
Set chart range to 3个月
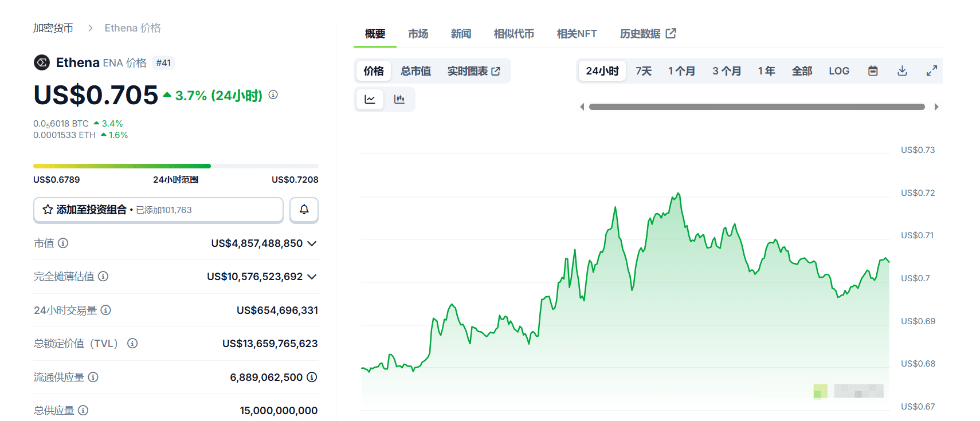(x=727, y=71)
